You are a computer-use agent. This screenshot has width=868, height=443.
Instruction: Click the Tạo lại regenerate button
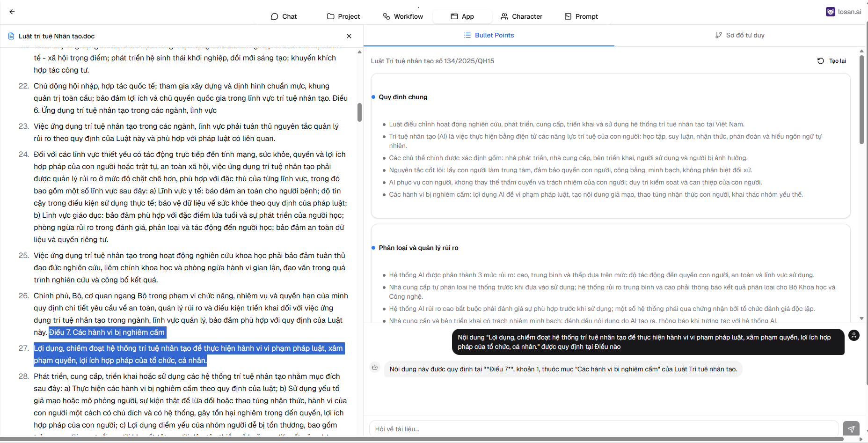pyautogui.click(x=832, y=61)
